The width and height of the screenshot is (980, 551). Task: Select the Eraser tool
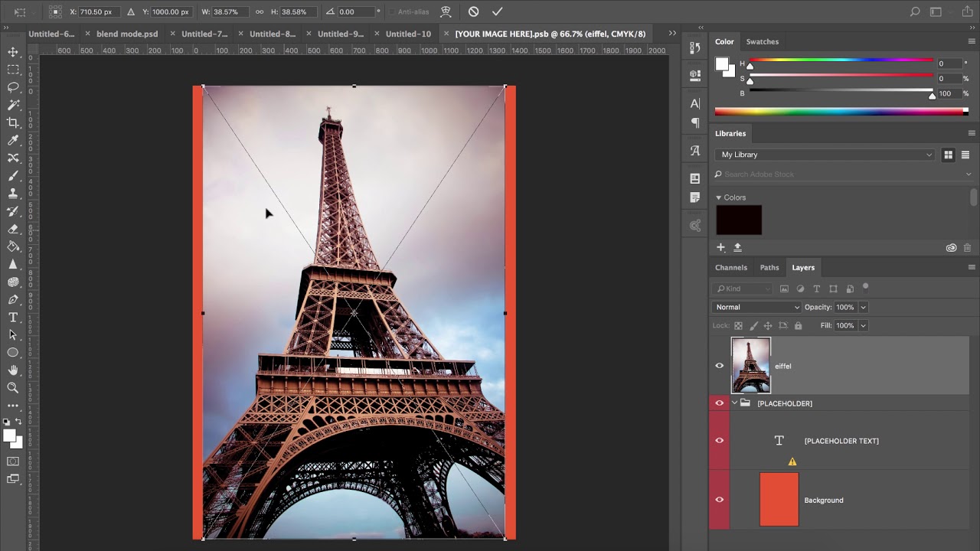(x=13, y=229)
